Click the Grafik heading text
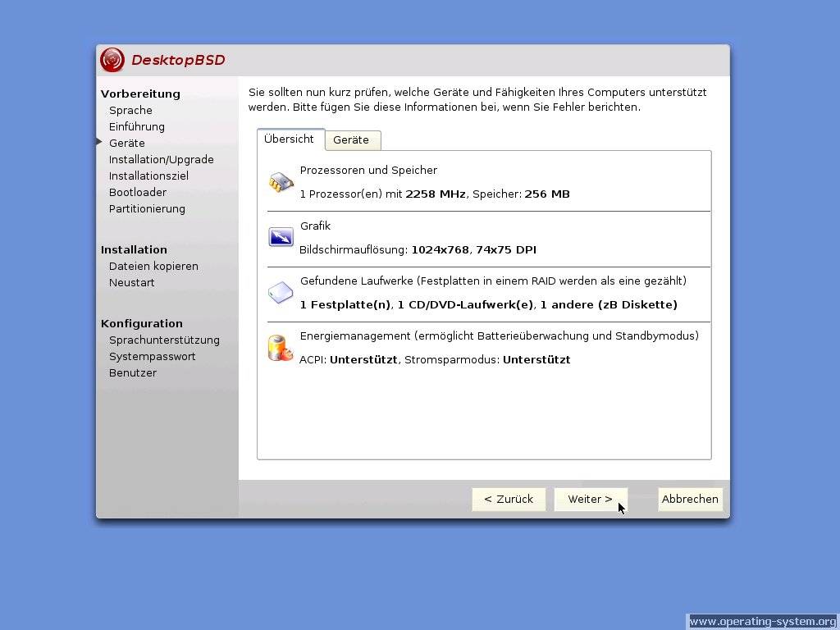 [x=316, y=226]
